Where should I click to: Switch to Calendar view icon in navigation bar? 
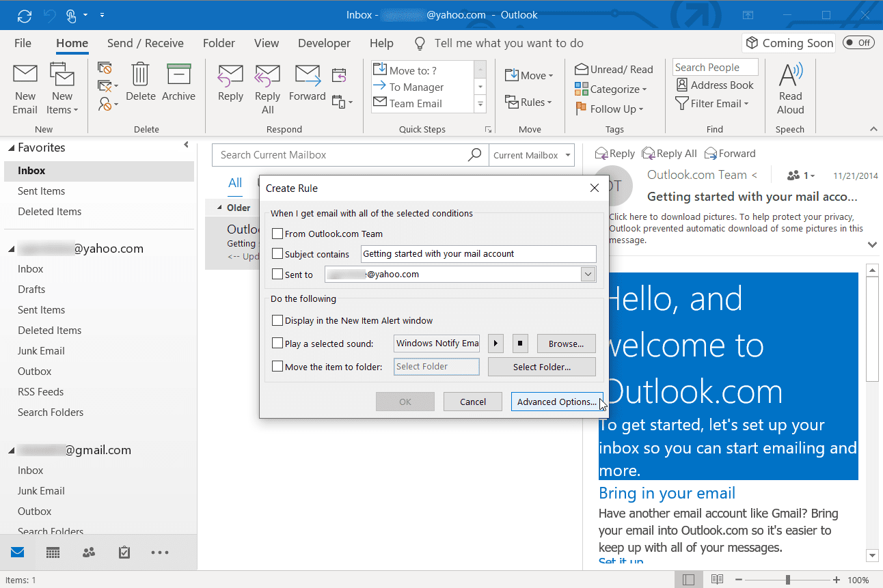[x=53, y=552]
